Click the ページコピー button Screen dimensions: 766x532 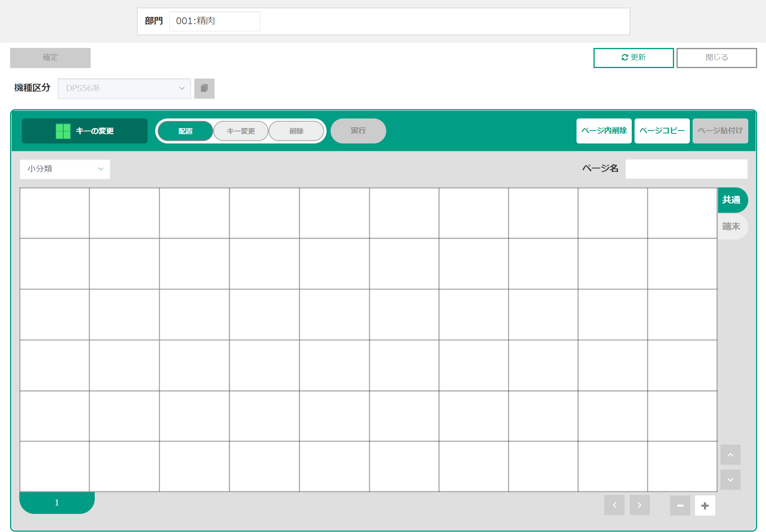tap(662, 131)
